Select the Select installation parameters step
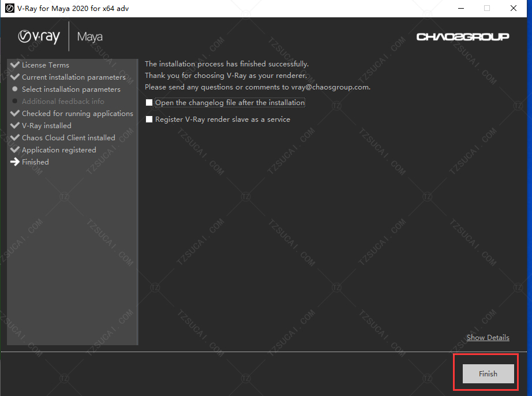The image size is (532, 396). coord(71,89)
